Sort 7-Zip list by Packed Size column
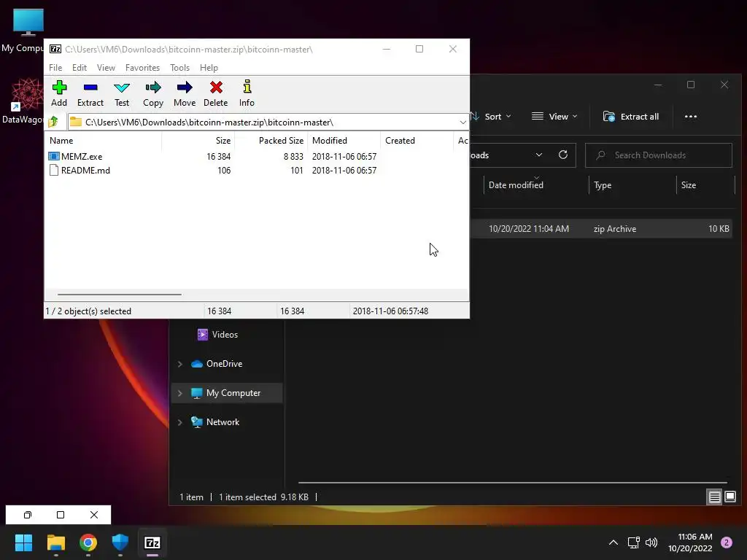The height and width of the screenshot is (560, 747). tap(271, 141)
